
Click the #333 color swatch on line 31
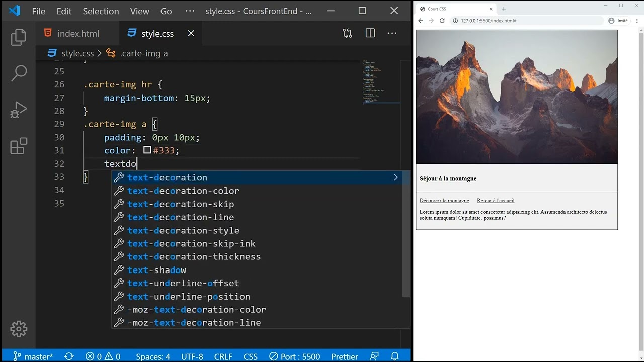(x=147, y=150)
